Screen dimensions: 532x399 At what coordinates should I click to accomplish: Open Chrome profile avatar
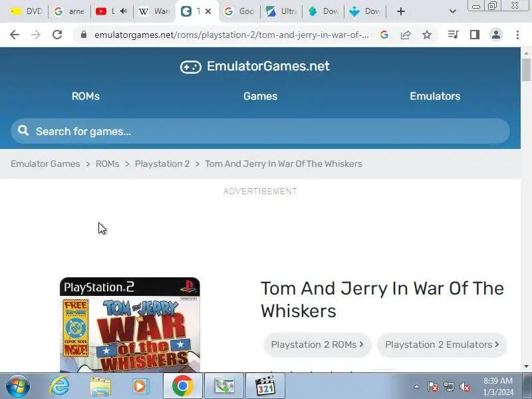click(x=496, y=35)
